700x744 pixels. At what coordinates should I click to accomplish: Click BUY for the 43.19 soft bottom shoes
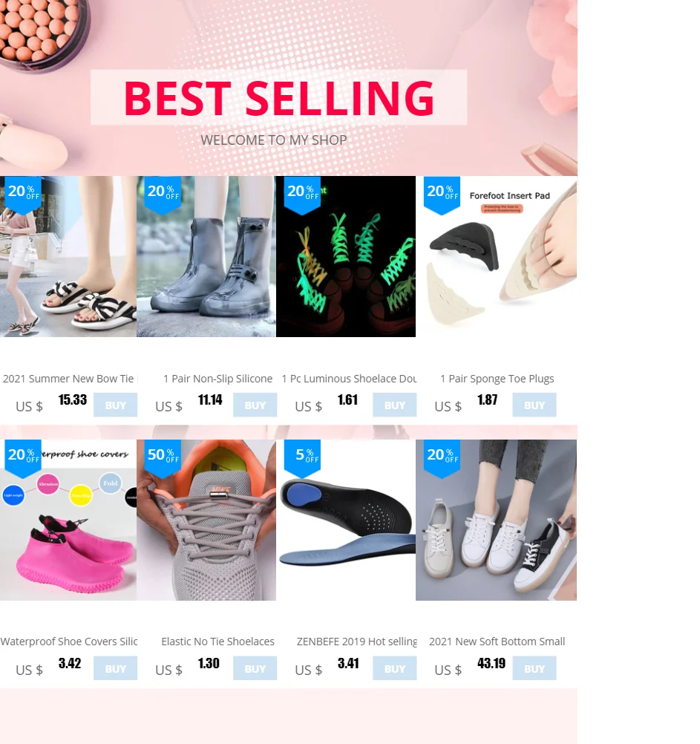coord(534,668)
